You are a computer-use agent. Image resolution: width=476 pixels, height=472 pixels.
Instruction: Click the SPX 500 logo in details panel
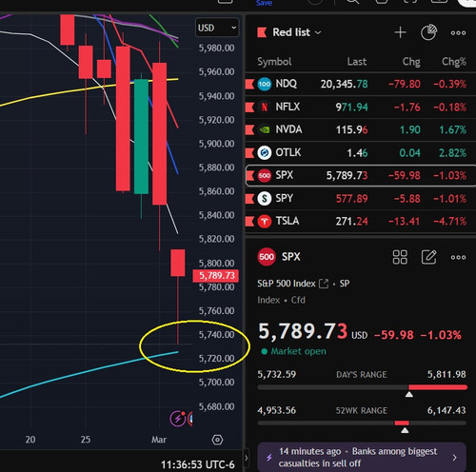click(267, 257)
